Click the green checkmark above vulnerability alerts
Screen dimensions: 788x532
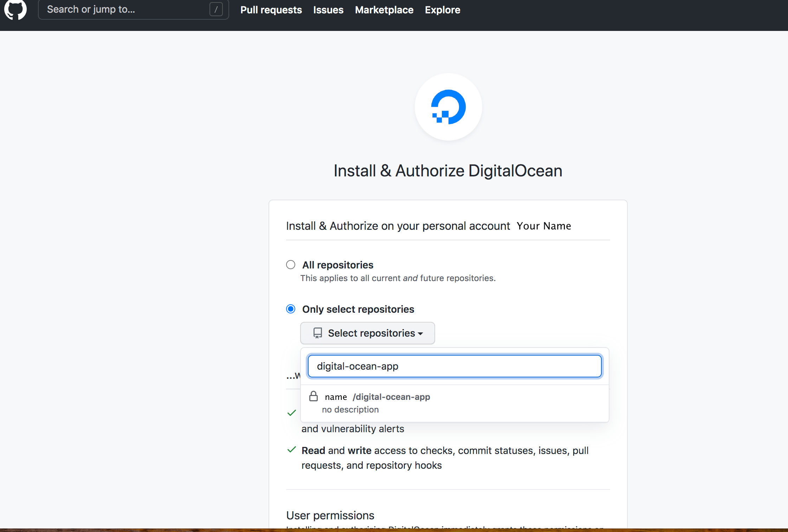coord(291,413)
